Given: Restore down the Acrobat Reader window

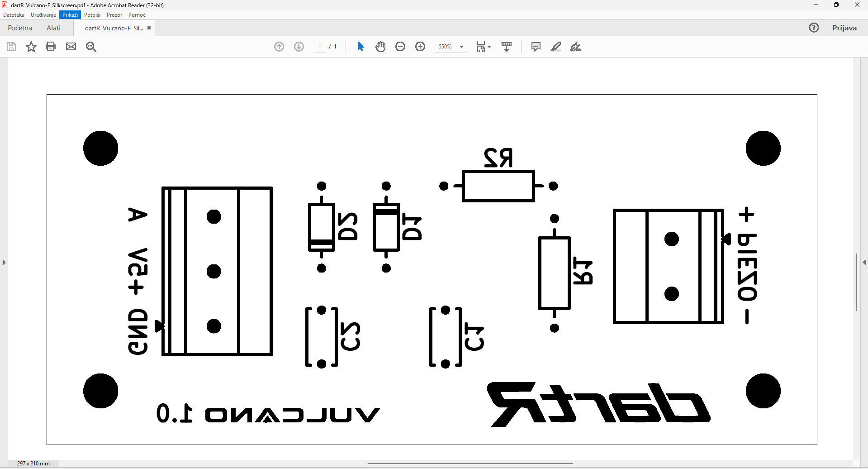Looking at the screenshot, I should coord(836,5).
